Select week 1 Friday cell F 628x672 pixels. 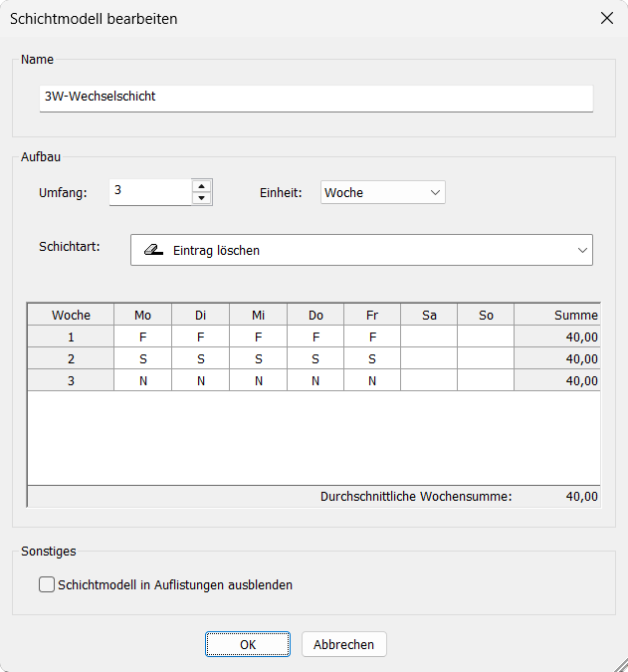[372, 336]
